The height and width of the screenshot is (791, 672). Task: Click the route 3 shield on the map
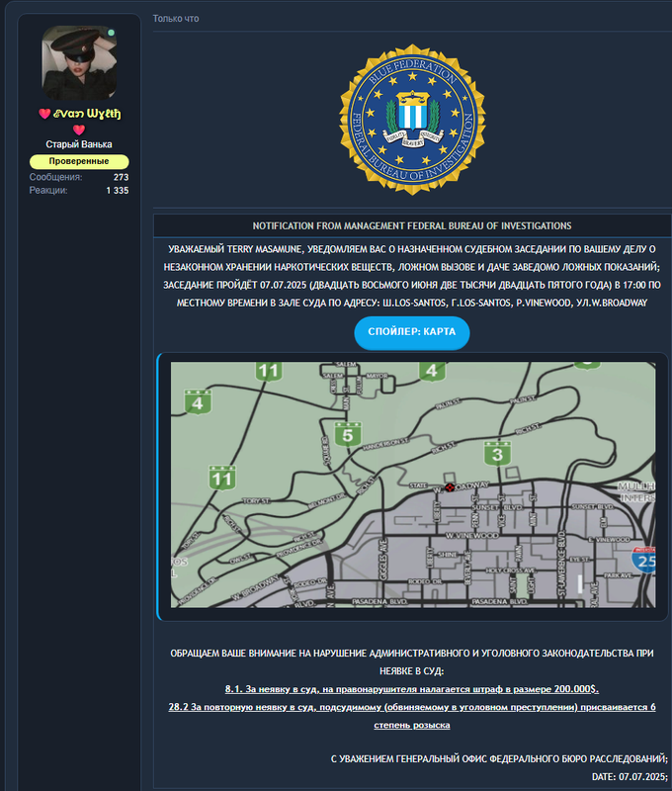pyautogui.click(x=497, y=454)
